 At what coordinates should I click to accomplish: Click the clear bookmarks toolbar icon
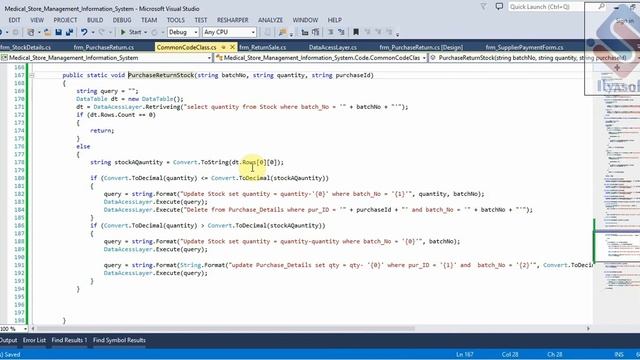click(x=389, y=32)
